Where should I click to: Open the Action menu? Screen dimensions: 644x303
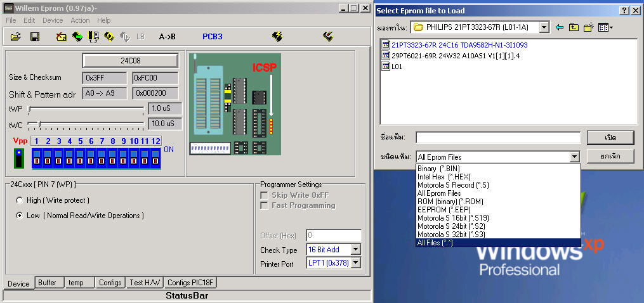pyautogui.click(x=80, y=20)
